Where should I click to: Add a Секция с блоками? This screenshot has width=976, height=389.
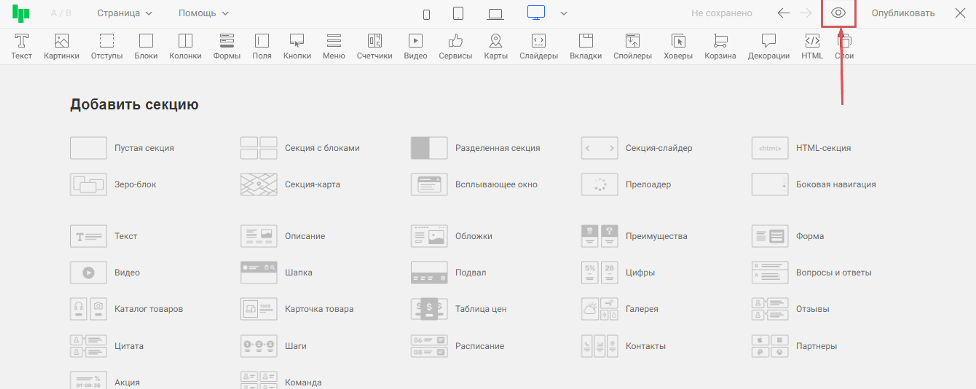pyautogui.click(x=301, y=148)
